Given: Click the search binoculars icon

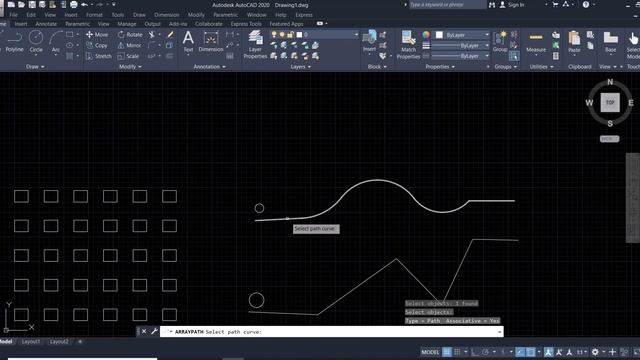Looking at the screenshot, I should click(x=492, y=5).
